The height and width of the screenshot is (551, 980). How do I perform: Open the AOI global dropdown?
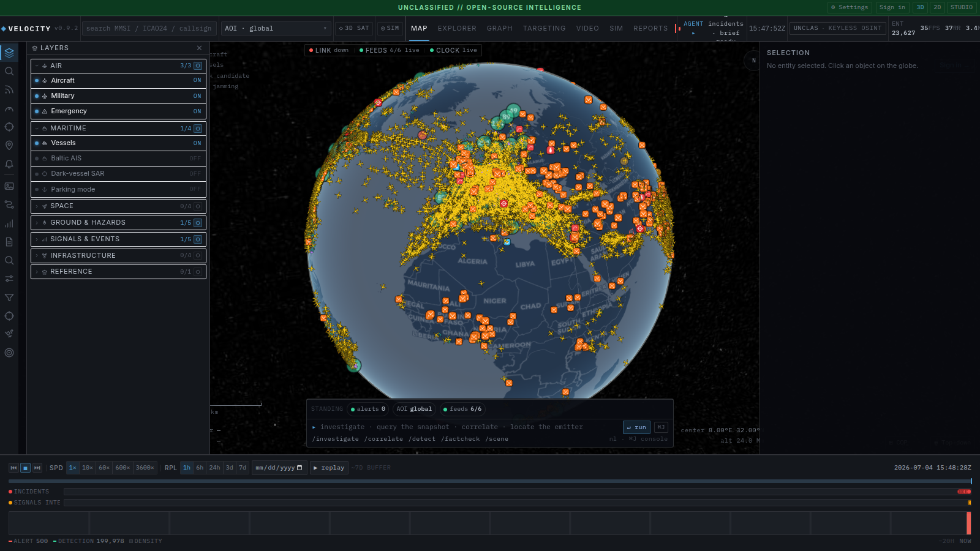tap(276, 28)
